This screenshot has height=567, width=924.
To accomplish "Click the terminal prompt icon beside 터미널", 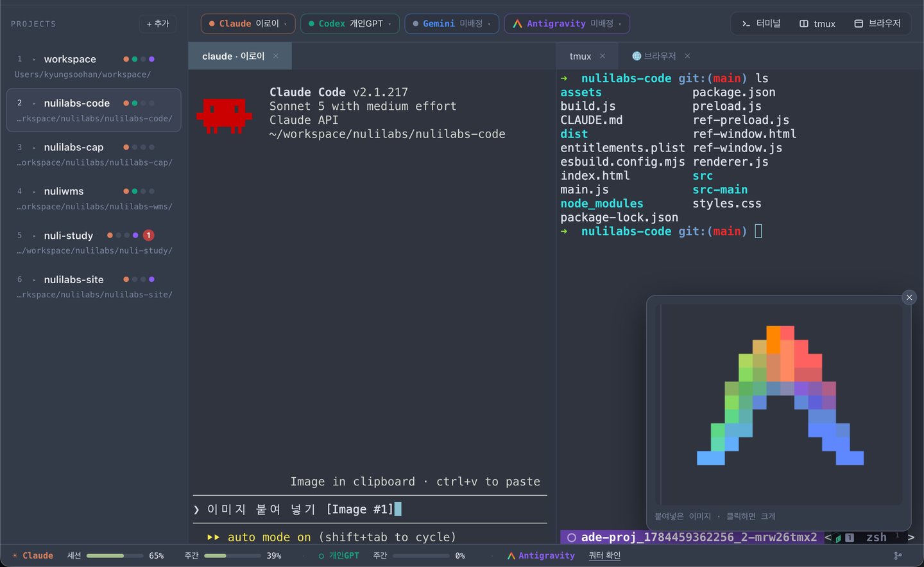I will tap(746, 24).
